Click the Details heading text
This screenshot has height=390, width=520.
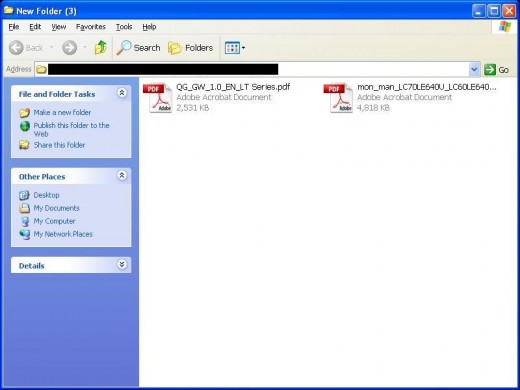coord(32,266)
